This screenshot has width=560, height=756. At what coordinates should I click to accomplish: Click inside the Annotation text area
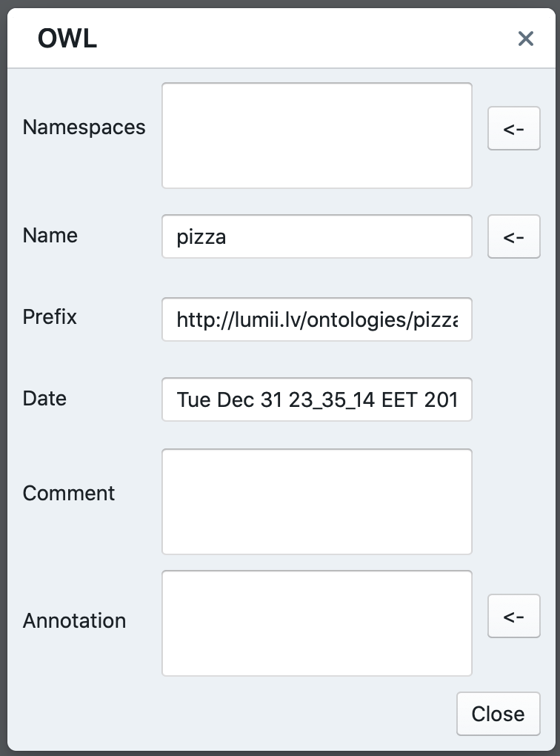[x=316, y=623]
